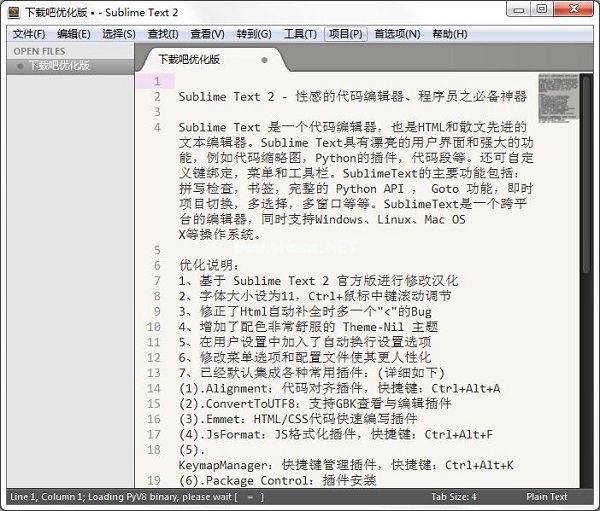600x511 pixels.
Task: Click line number 14 in the gutter
Action: pyautogui.click(x=154, y=389)
